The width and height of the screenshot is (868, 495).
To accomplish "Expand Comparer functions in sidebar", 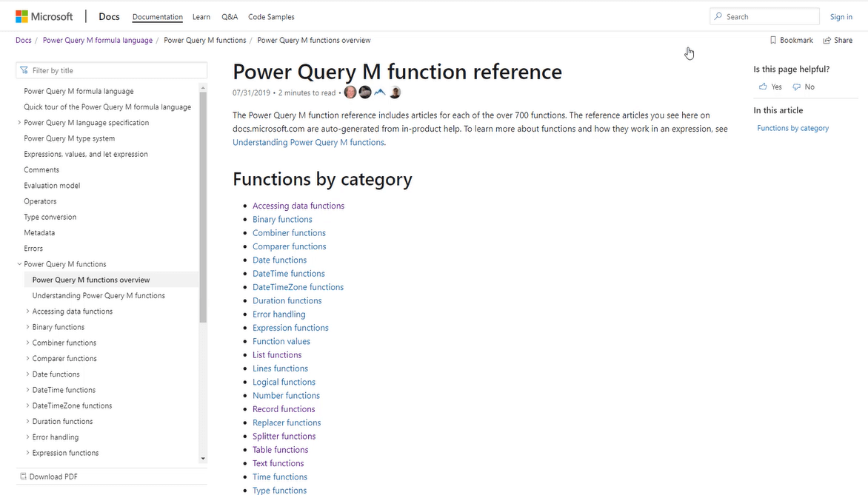I will [27, 358].
